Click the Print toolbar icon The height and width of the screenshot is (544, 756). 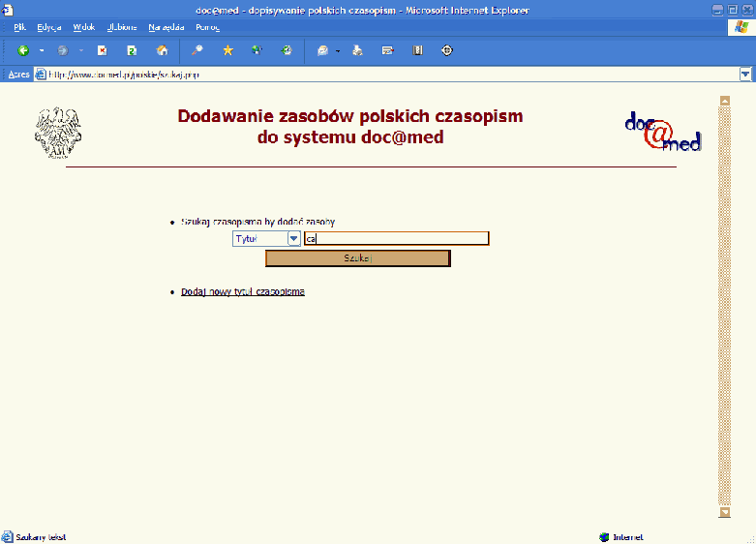pyautogui.click(x=357, y=50)
